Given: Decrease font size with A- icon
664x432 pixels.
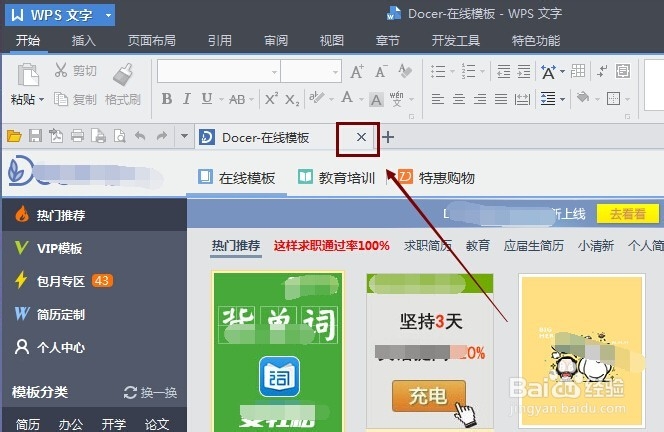Looking at the screenshot, I should pyautogui.click(x=381, y=71).
